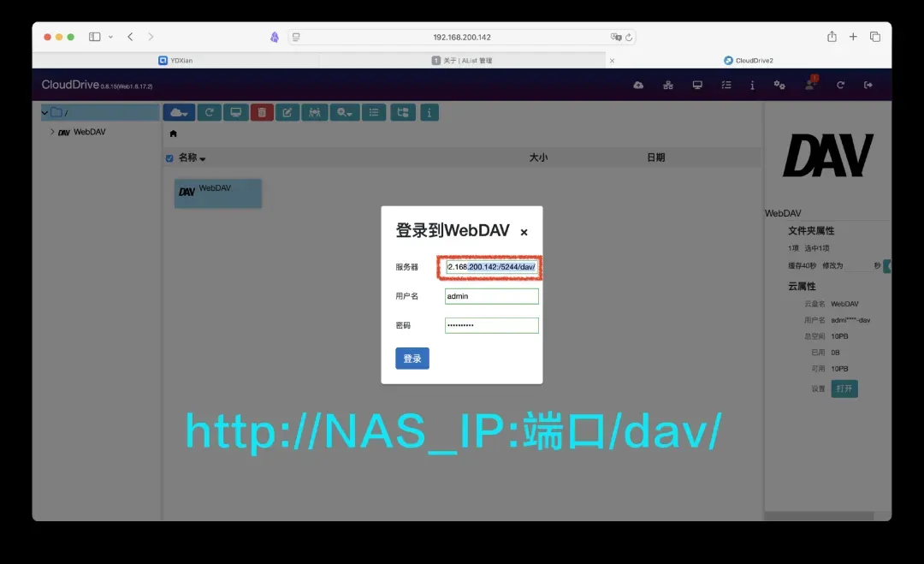
Task: Click the CloudDrive logo text in the header
Action: [x=70, y=85]
